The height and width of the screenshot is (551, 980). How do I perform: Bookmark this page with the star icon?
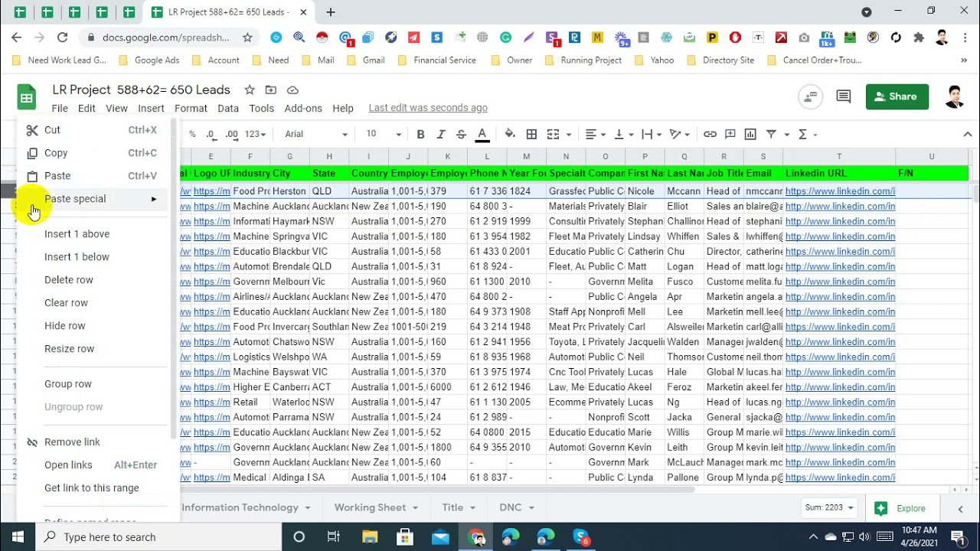pos(247,37)
